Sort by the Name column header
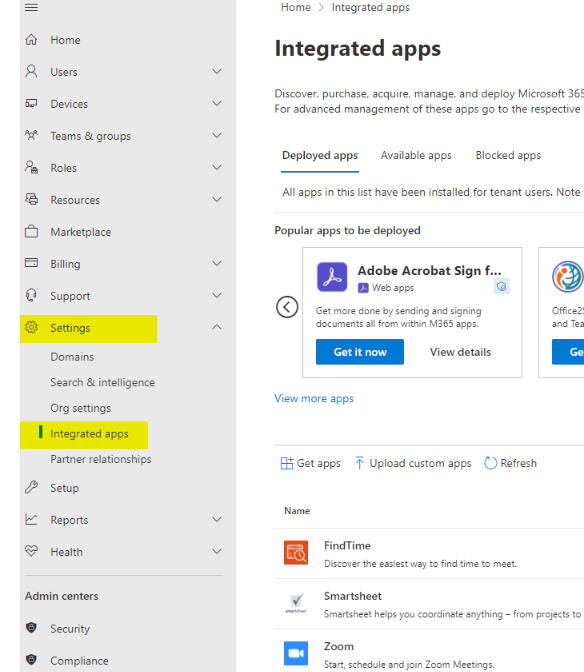 [297, 511]
